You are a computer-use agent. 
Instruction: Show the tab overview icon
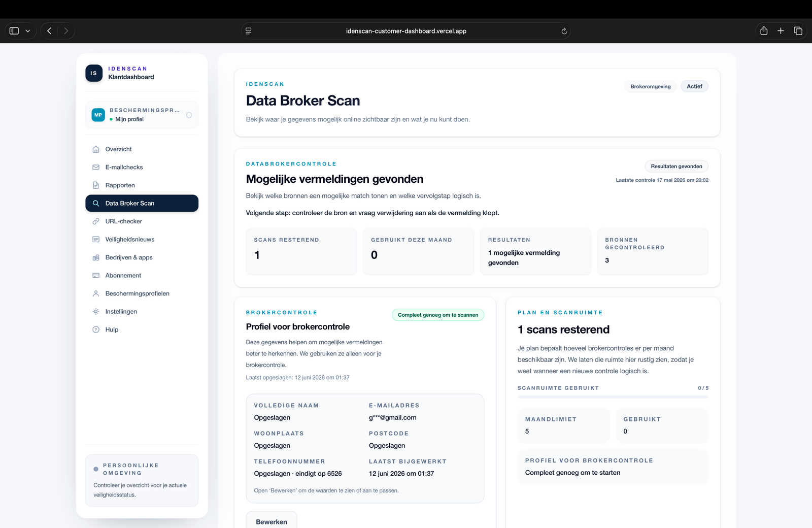[x=798, y=31]
